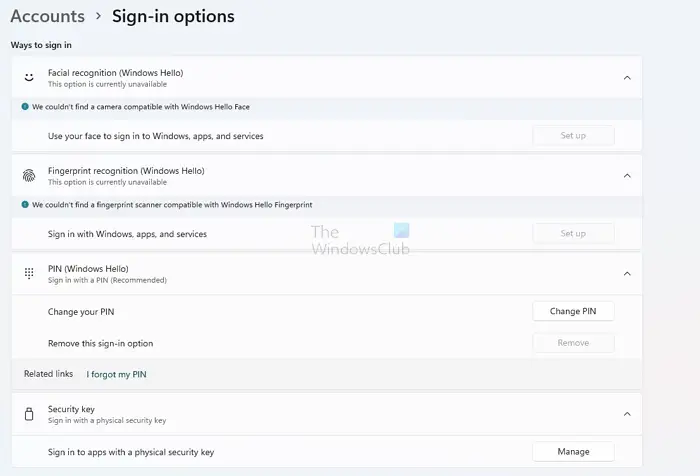The width and height of the screenshot is (700, 476).
Task: Click the Remove button for PIN option
Action: [x=573, y=343]
